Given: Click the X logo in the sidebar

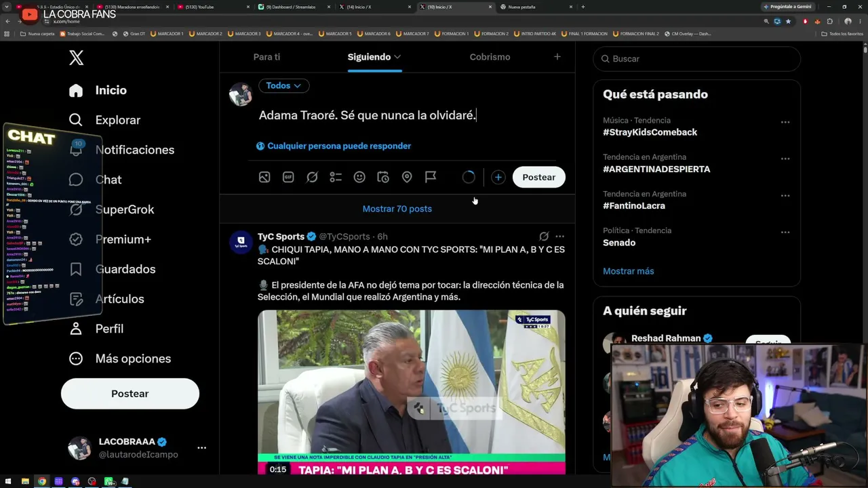Looking at the screenshot, I should (77, 58).
